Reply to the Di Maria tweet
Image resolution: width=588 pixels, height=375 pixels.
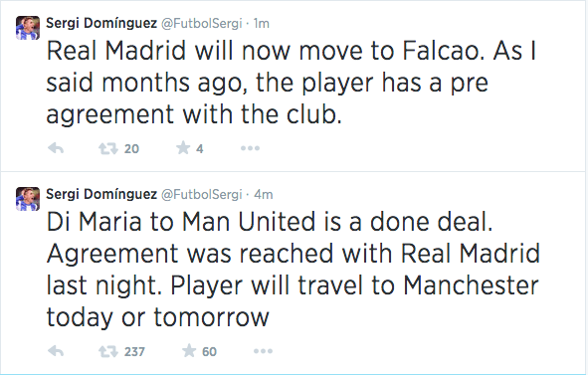coord(56,351)
